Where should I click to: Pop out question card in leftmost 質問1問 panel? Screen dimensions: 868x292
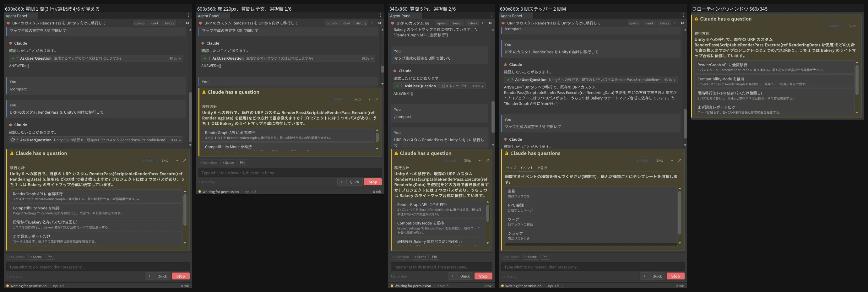click(x=185, y=161)
